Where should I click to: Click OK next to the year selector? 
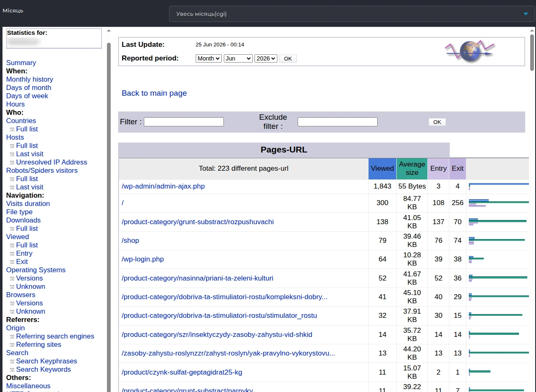(x=288, y=59)
